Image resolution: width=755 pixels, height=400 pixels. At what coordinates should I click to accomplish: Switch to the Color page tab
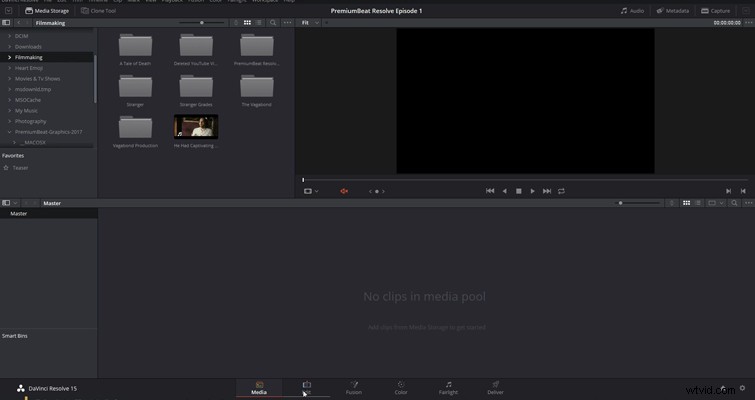[401, 388]
